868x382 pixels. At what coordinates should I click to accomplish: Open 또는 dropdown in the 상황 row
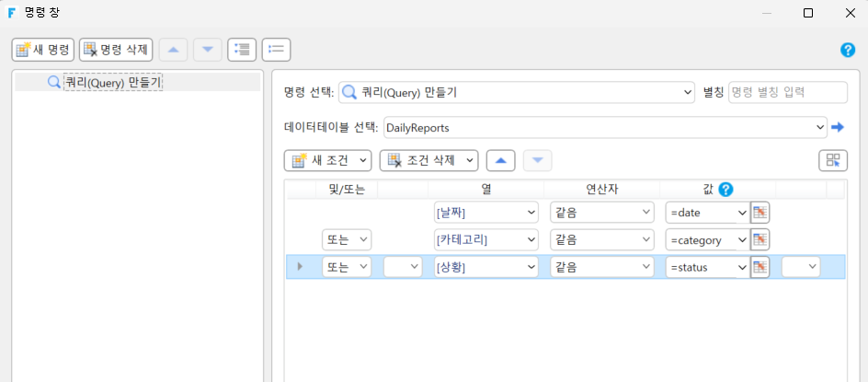(x=347, y=267)
